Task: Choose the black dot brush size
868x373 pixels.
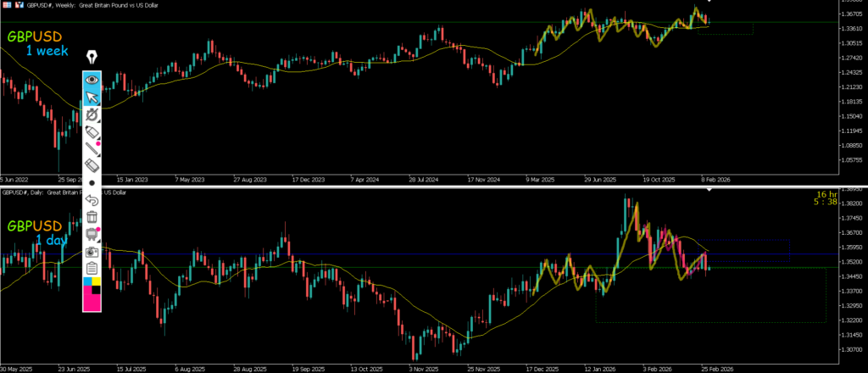Action: 92,183
